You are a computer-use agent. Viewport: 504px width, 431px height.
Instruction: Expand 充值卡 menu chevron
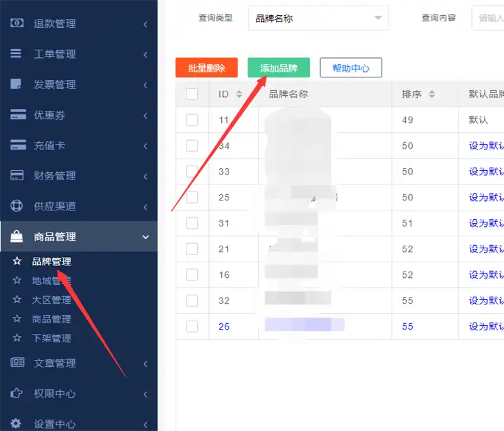tap(146, 146)
